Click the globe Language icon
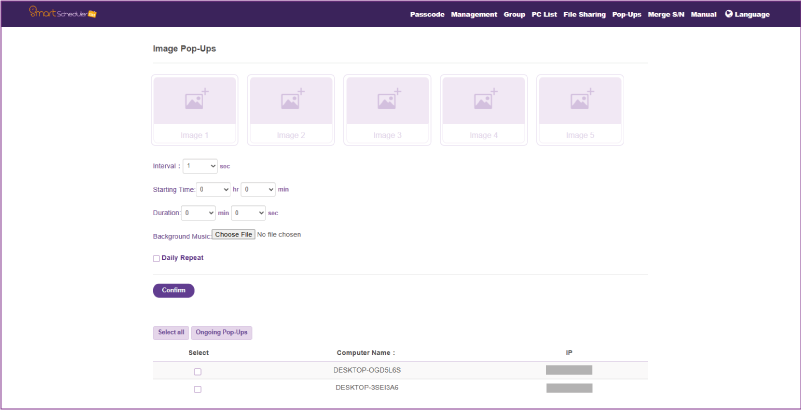This screenshot has width=801, height=410. [728, 14]
